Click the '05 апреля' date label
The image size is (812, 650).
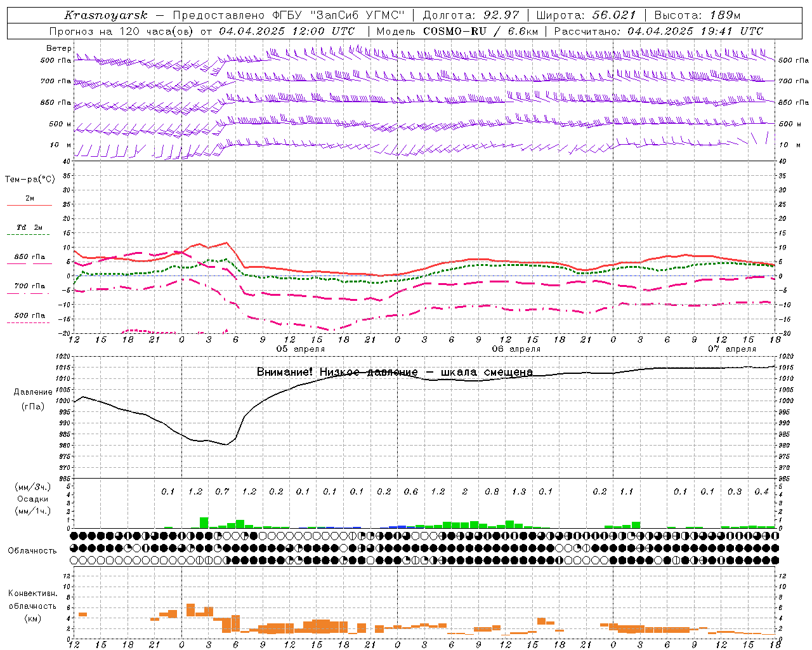[x=300, y=349]
